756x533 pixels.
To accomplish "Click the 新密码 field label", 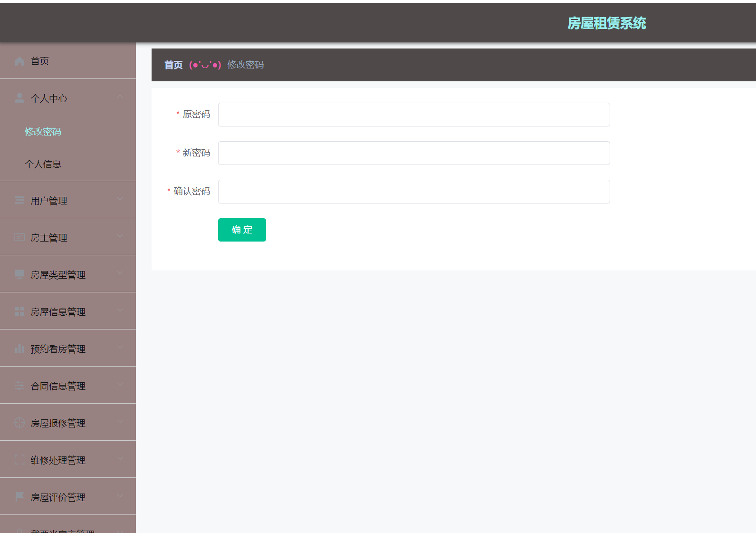I will point(196,153).
